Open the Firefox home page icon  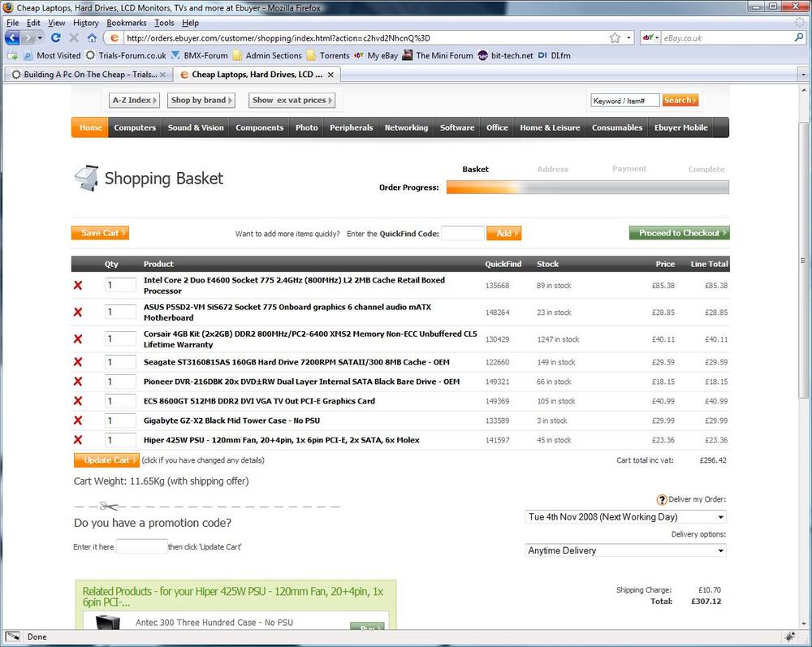click(92, 38)
